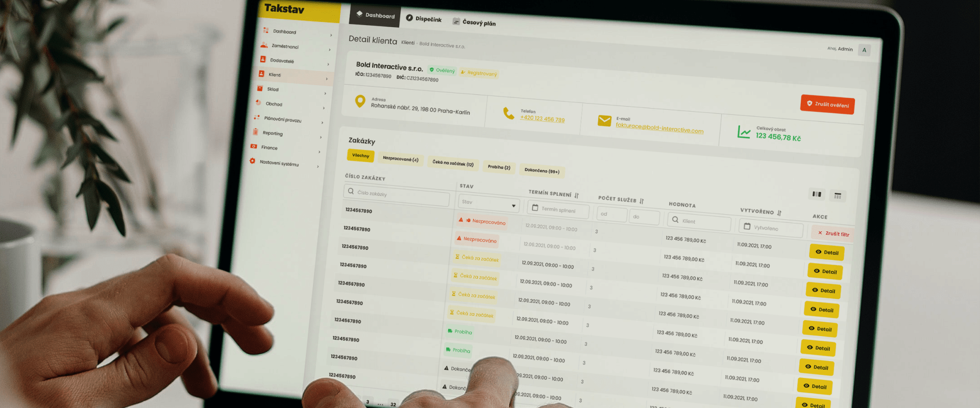This screenshot has width=980, height=408.
Task: Click the Reporting icon in the sidebar
Action: click(x=255, y=132)
